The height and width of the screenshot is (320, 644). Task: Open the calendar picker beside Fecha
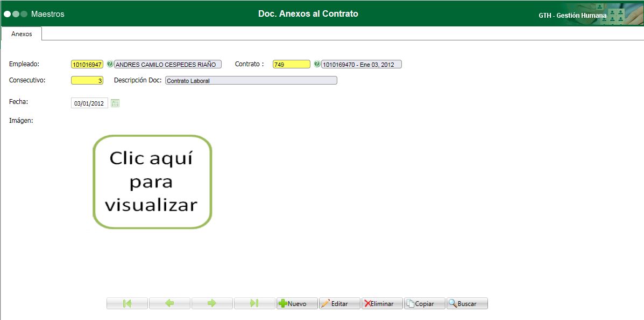115,103
